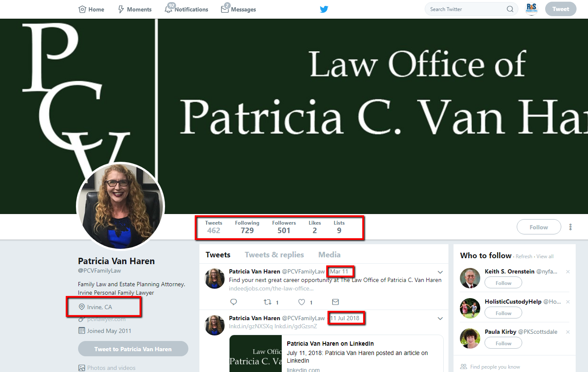Click the Irvine, CA location text

pos(100,307)
